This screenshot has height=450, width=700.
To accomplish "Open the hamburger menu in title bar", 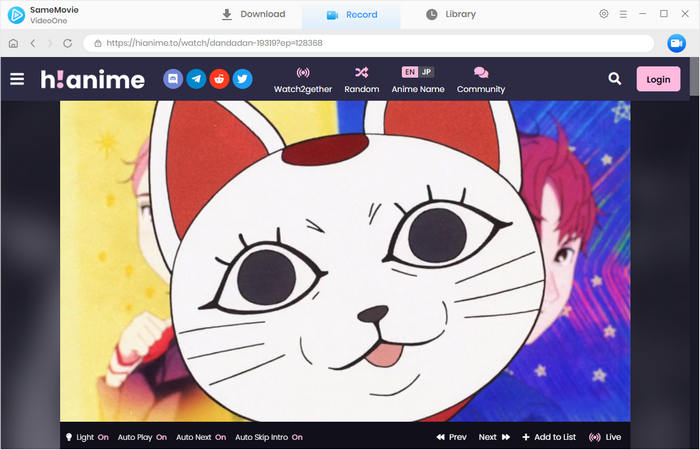I will pos(623,14).
